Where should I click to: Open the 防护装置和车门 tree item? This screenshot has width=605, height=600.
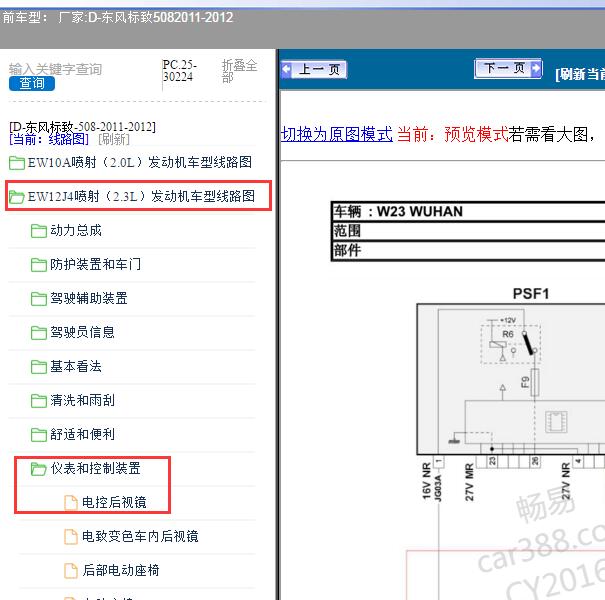coord(95,264)
